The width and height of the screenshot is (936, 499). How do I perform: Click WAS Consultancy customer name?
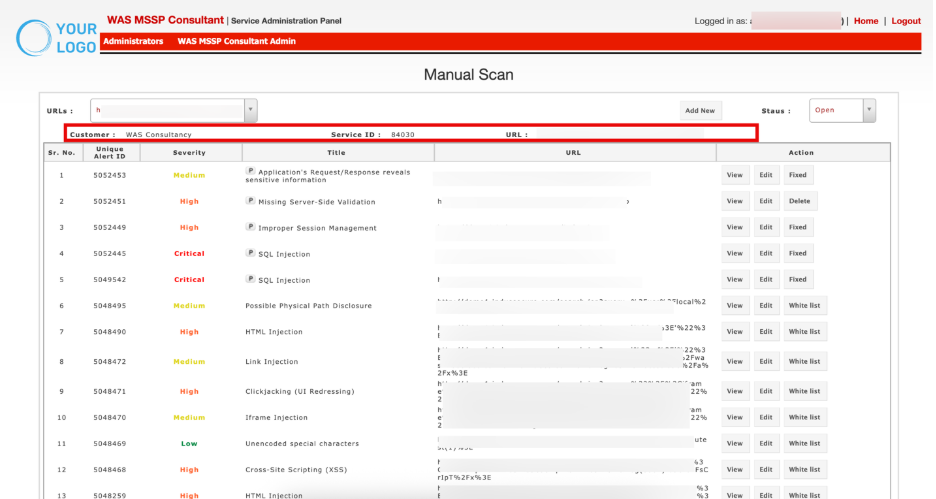[x=159, y=135]
